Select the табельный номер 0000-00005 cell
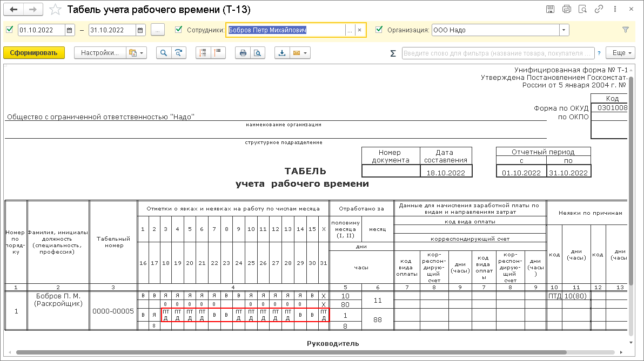The image size is (644, 361). pos(113,311)
